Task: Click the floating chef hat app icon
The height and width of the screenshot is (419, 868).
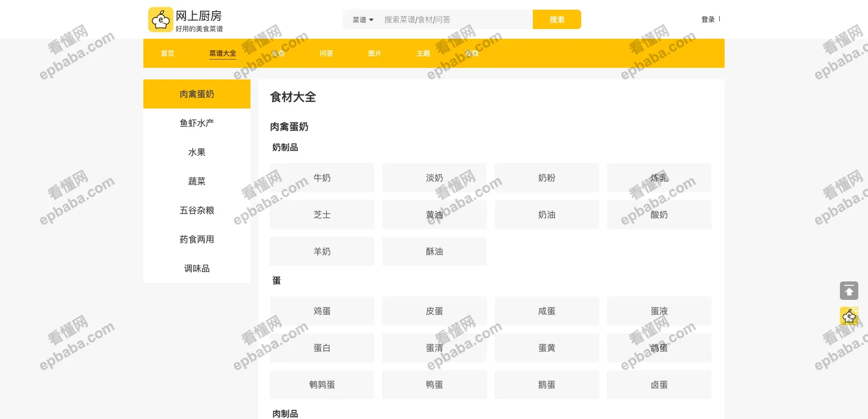Action: (x=849, y=316)
